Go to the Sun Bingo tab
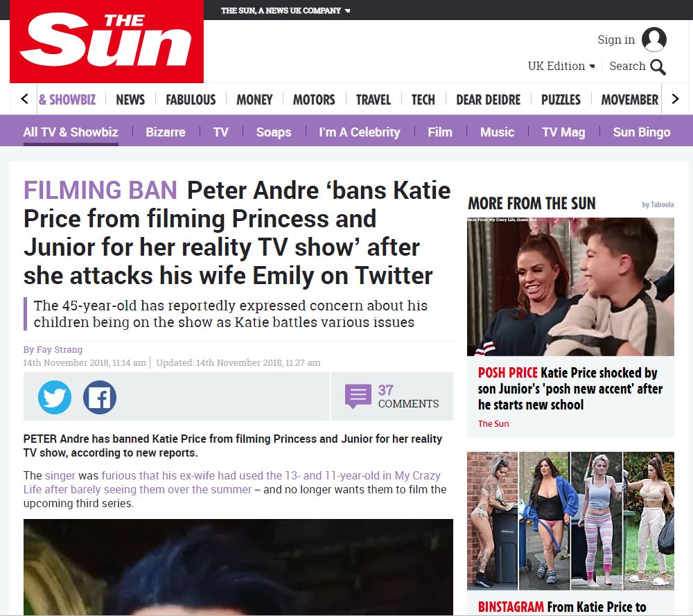This screenshot has width=693, height=616. pyautogui.click(x=641, y=132)
